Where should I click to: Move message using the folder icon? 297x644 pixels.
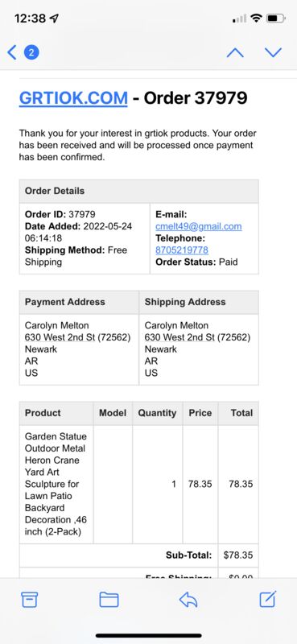[109, 600]
